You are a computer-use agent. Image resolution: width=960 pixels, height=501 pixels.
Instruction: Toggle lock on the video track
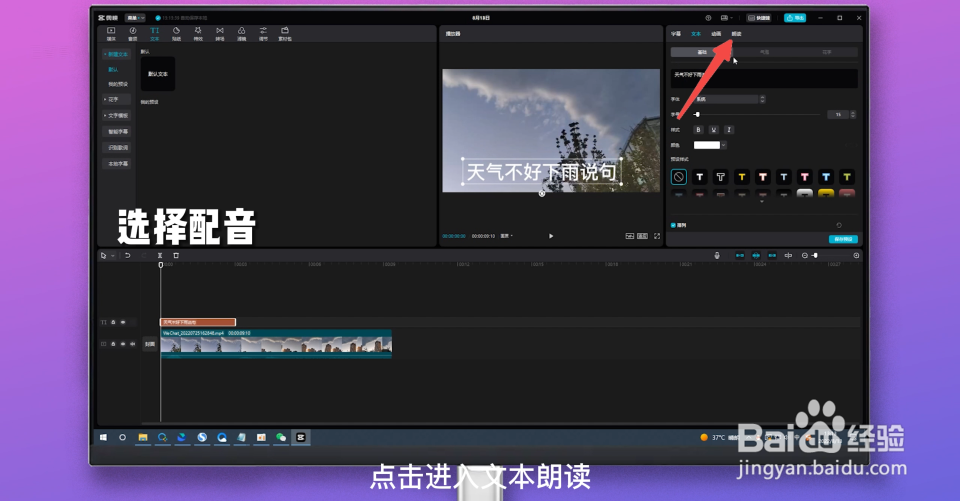(113, 344)
